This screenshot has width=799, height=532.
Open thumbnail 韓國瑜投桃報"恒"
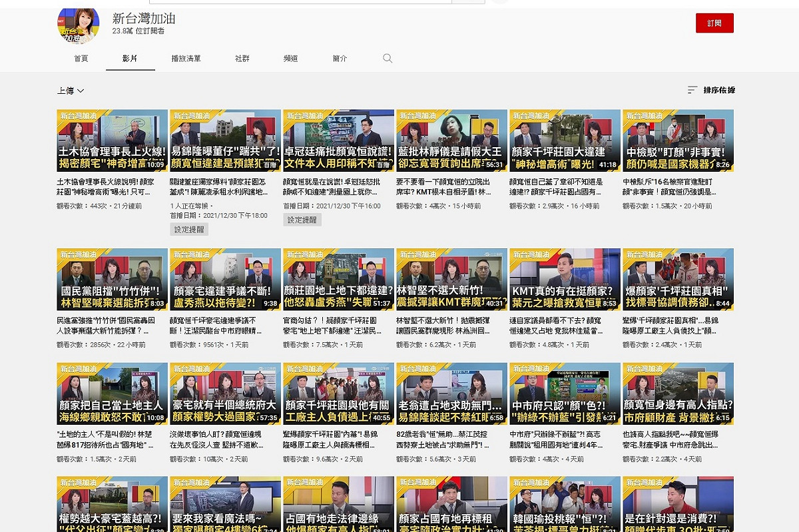click(x=565, y=504)
